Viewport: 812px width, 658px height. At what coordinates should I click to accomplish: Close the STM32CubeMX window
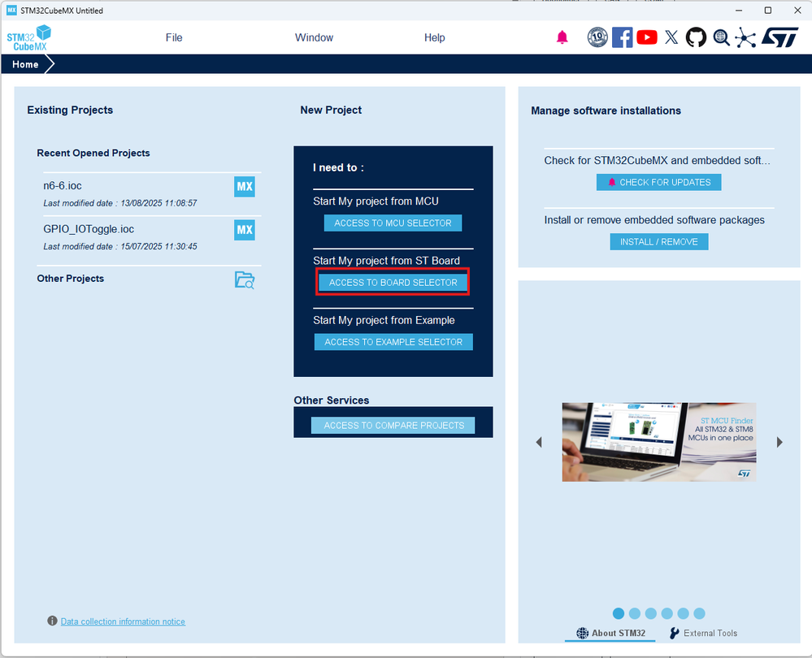pyautogui.click(x=797, y=11)
